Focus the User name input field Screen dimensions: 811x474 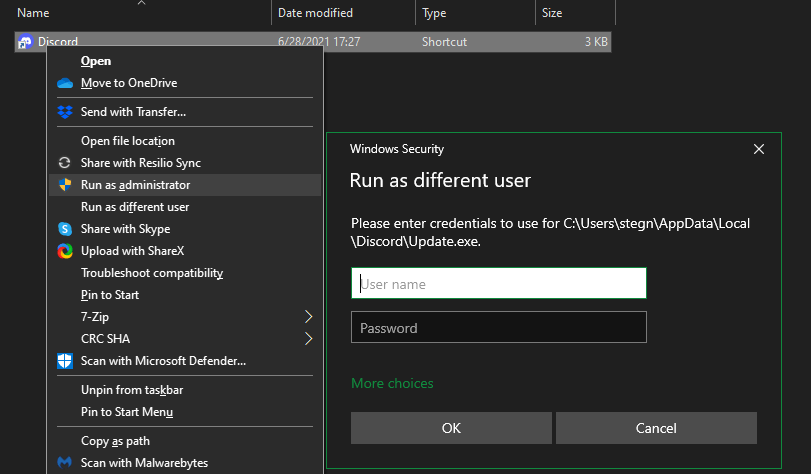498,284
